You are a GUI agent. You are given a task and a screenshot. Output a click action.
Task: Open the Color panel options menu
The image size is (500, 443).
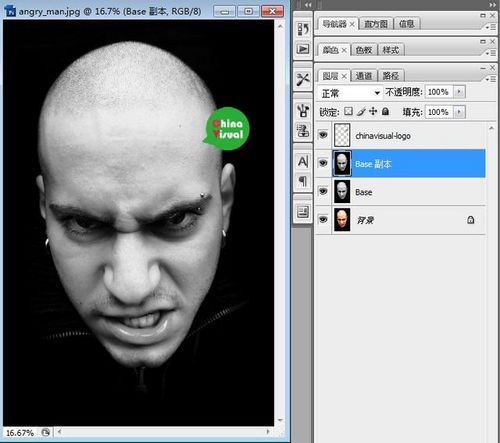pyautogui.click(x=491, y=53)
